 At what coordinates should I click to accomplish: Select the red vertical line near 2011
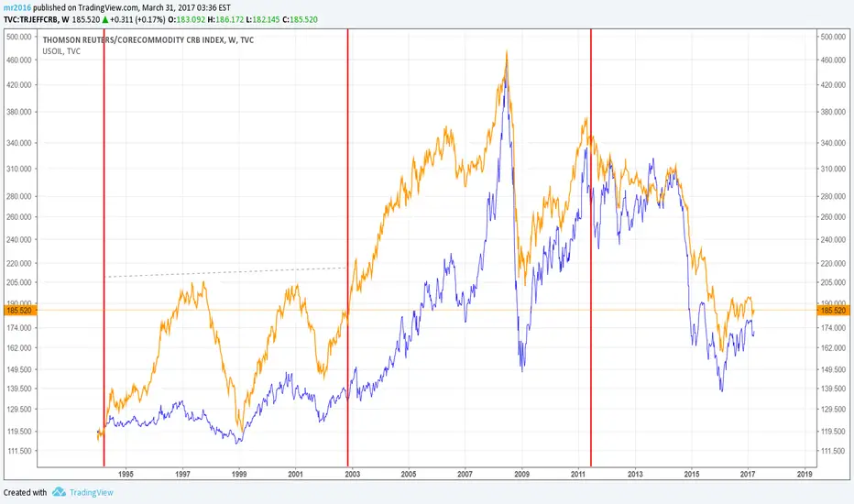591,248
